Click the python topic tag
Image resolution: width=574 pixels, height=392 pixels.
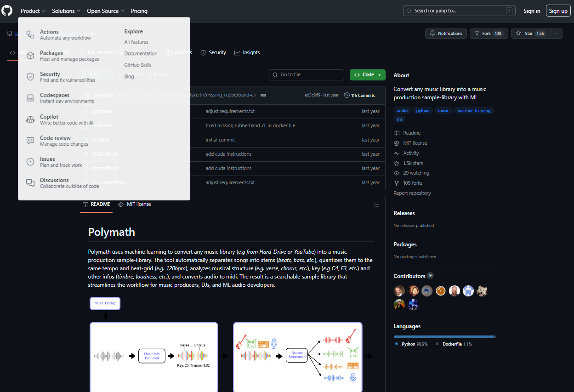click(423, 111)
